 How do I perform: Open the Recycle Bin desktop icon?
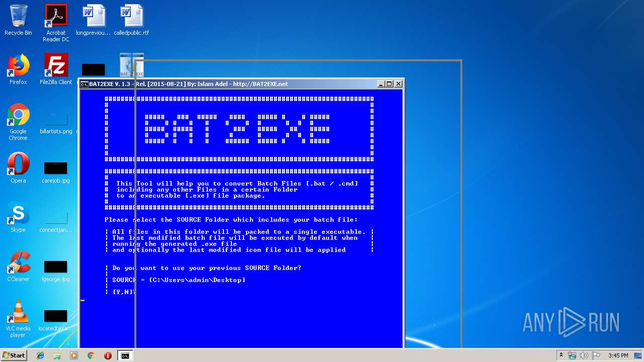pos(18,20)
